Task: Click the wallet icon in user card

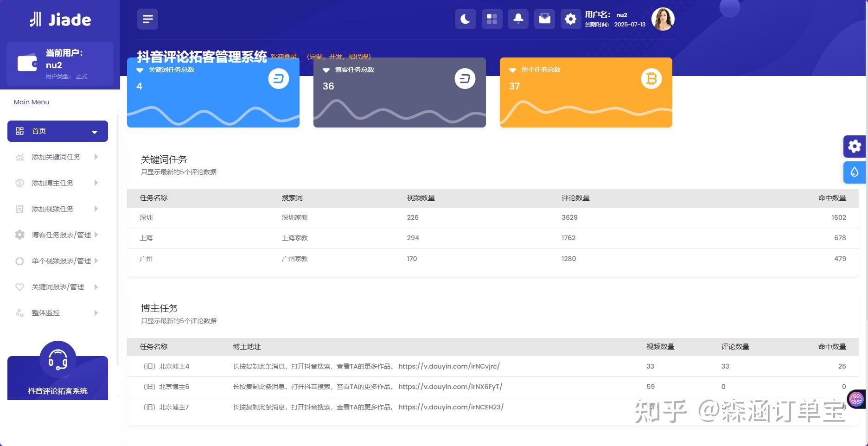Action: click(x=27, y=63)
